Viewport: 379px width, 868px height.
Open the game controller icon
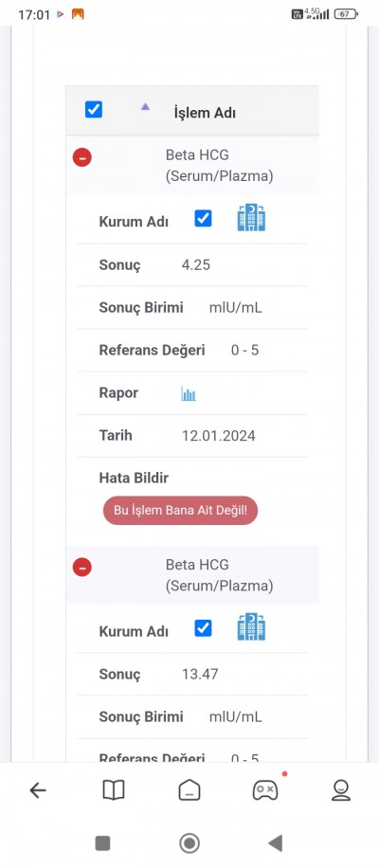click(x=265, y=790)
